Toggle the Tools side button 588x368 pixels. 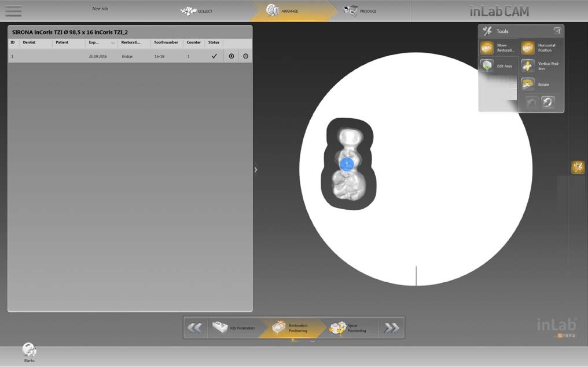[x=578, y=167]
